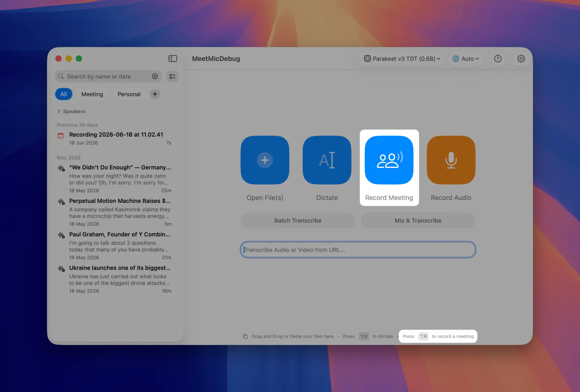Click the Dictate label
Screen dimensions: 580x392
pyautogui.click(x=327, y=198)
